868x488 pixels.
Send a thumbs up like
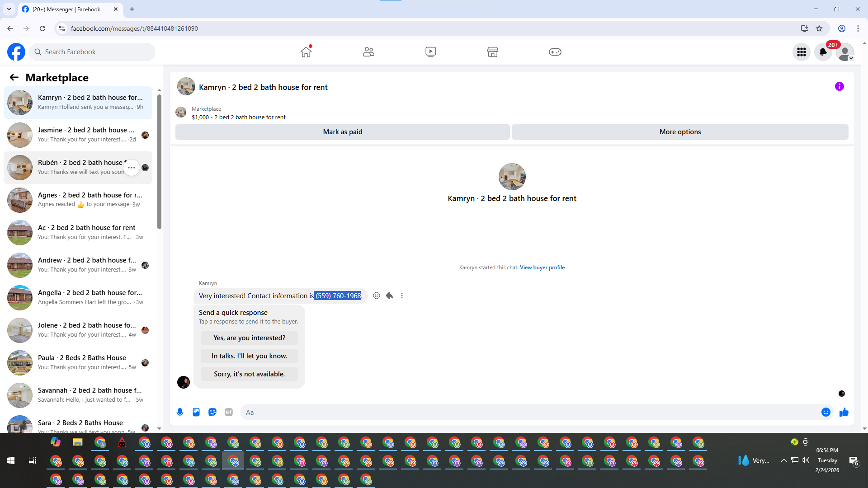pyautogui.click(x=844, y=412)
